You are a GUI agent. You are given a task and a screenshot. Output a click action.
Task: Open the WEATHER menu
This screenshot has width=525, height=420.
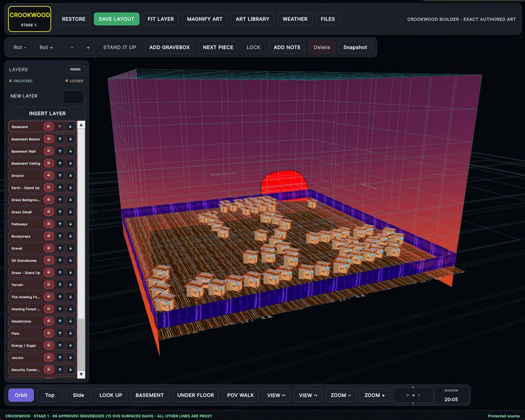(x=295, y=19)
